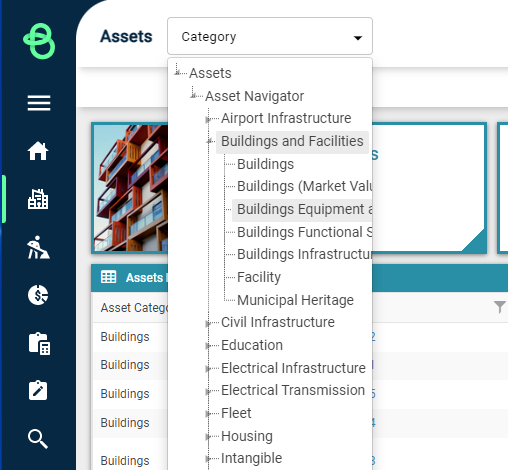Expand Electrical Transmission tree arrow

coord(208,391)
